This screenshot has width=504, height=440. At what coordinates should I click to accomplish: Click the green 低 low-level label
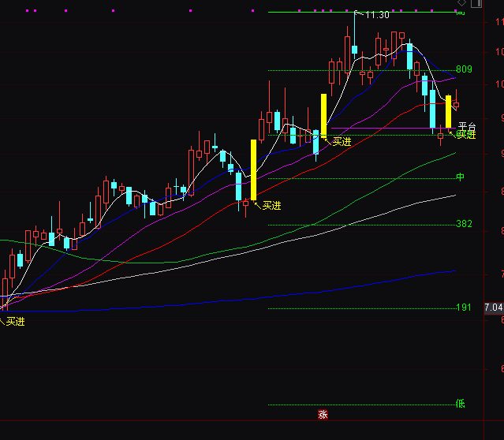(460, 404)
